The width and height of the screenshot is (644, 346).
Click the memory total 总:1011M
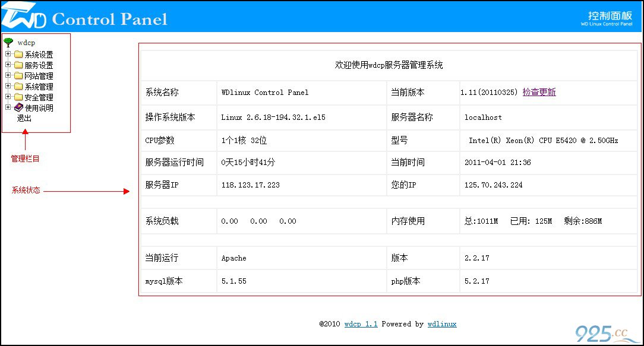pyautogui.click(x=481, y=221)
